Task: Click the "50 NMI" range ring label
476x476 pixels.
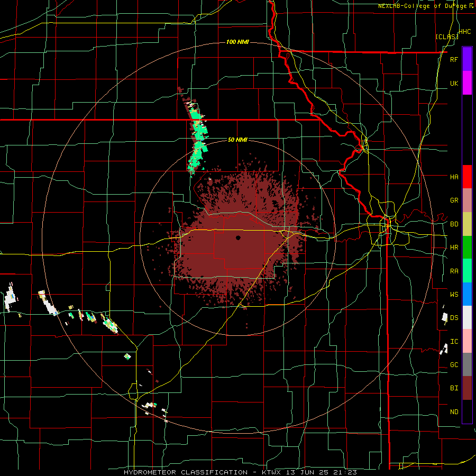Action: [237, 140]
